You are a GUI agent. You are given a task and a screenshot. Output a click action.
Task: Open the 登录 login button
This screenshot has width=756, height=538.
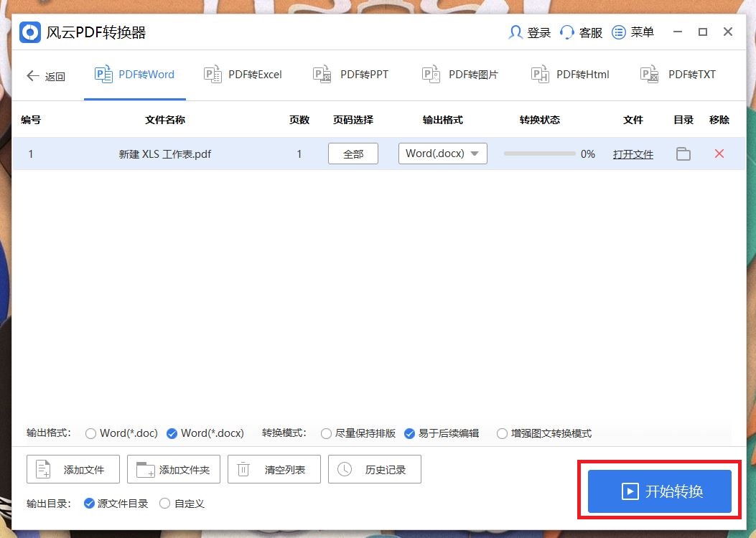coord(529,32)
